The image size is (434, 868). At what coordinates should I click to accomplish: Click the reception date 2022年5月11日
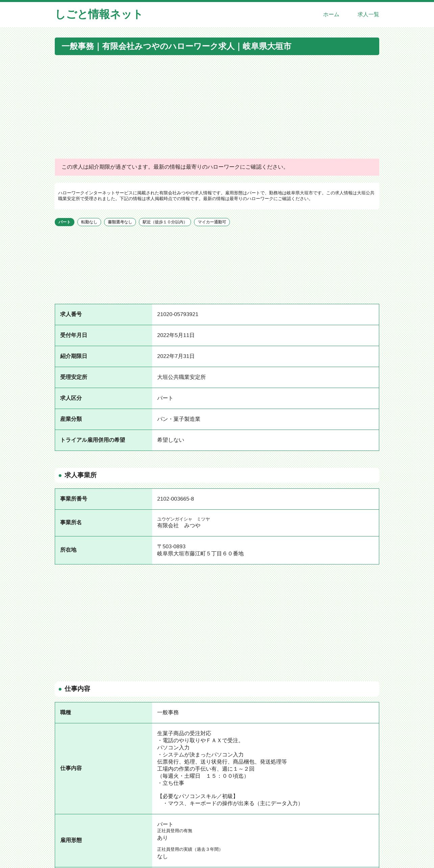click(x=176, y=335)
